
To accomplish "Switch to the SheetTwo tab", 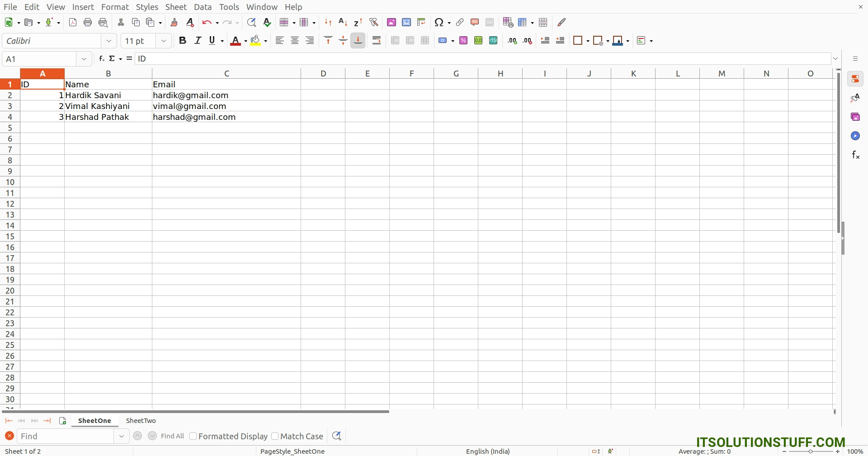I will 141,421.
